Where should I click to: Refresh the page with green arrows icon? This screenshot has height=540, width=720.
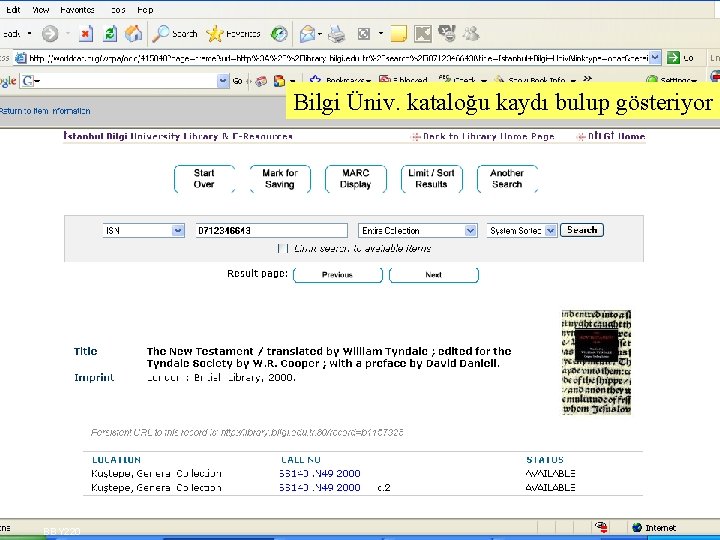[x=110, y=34]
